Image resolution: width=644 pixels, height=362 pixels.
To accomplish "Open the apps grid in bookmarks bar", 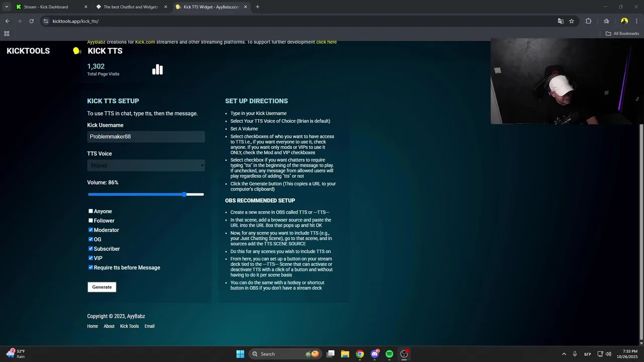I will pos(7,34).
